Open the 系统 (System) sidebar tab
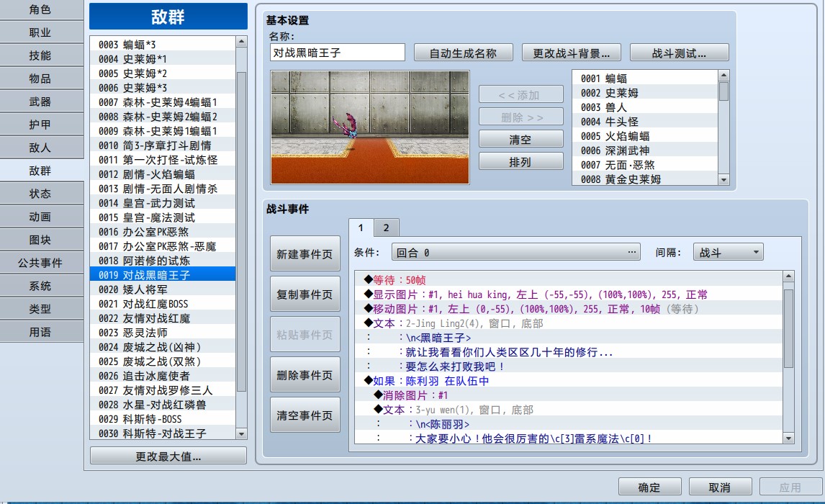 point(40,286)
